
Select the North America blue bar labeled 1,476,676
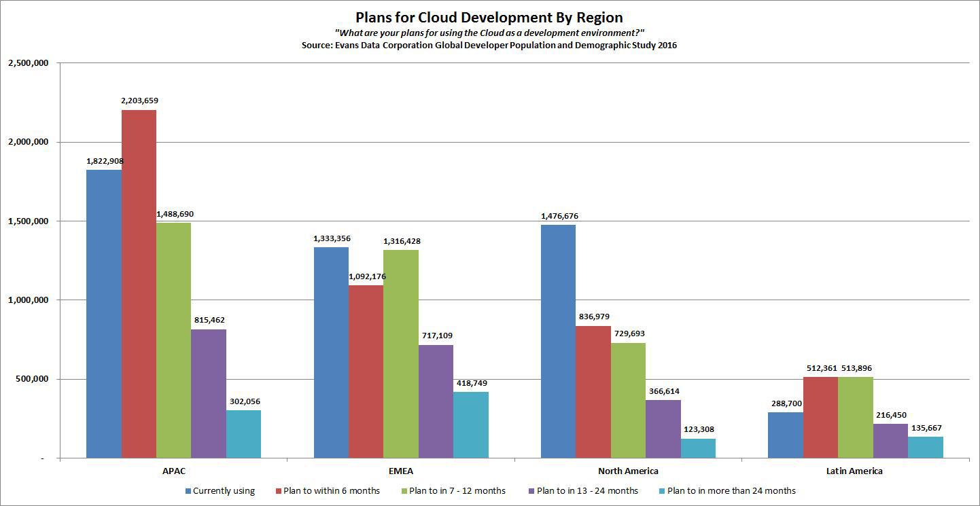pyautogui.click(x=558, y=342)
